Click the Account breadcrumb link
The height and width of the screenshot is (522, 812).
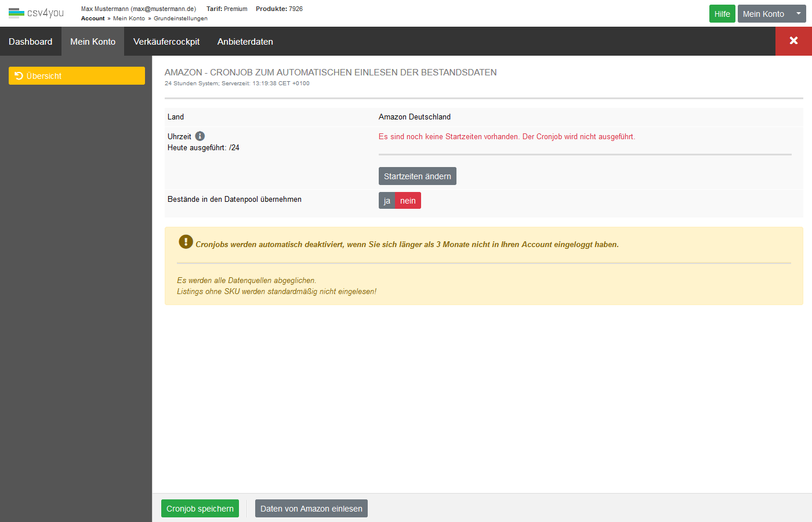[93, 19]
